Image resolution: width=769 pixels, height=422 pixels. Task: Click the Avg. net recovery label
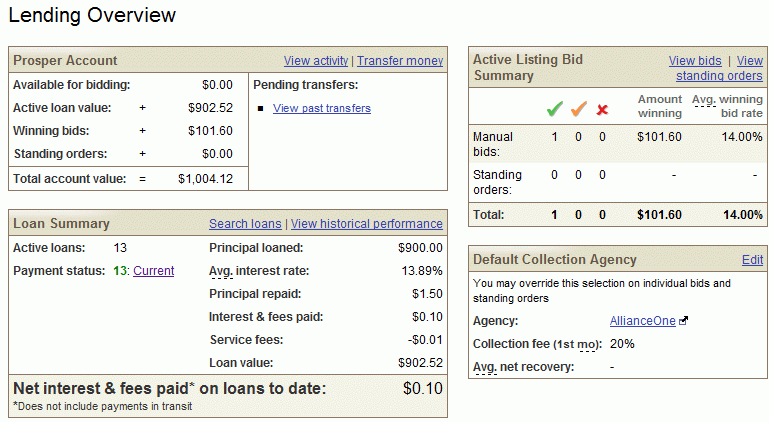tap(523, 367)
